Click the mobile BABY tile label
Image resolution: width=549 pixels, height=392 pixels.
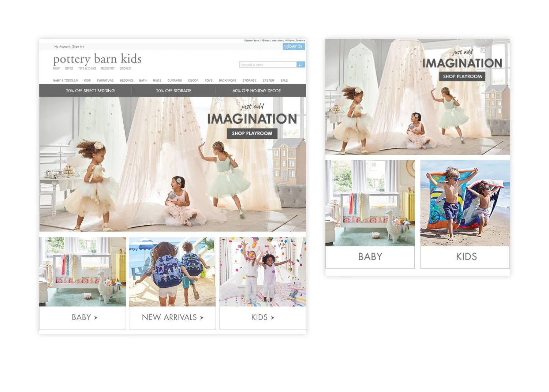point(370,257)
